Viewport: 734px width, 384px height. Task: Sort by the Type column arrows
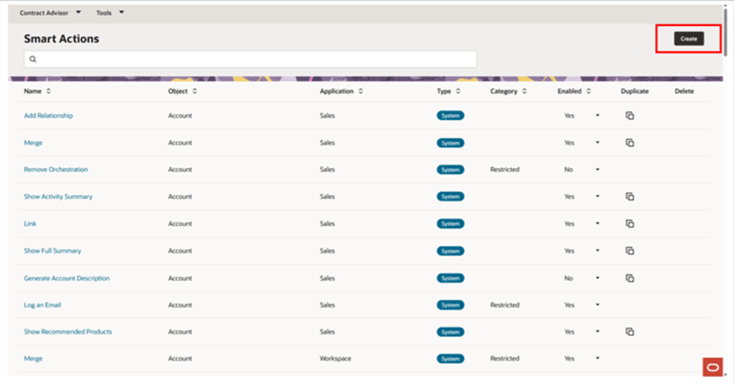(x=458, y=91)
